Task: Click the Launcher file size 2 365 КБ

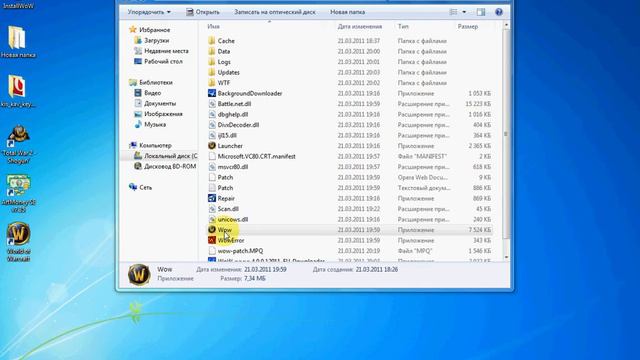Action: tap(480, 146)
